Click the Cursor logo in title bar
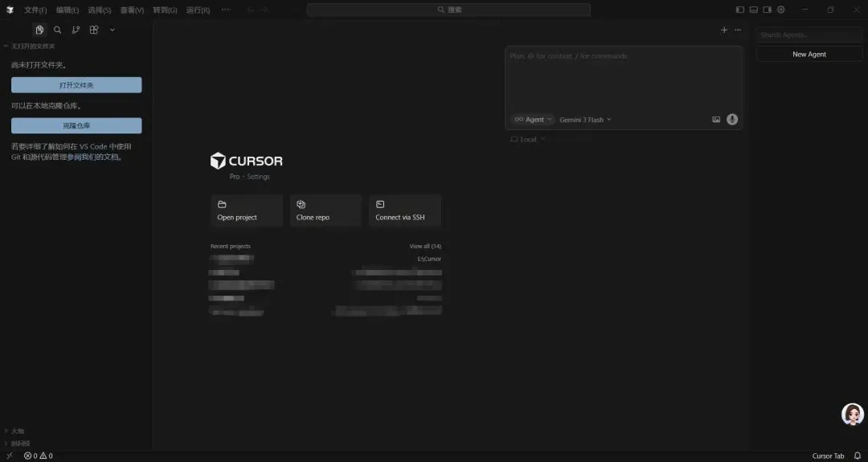 point(10,10)
